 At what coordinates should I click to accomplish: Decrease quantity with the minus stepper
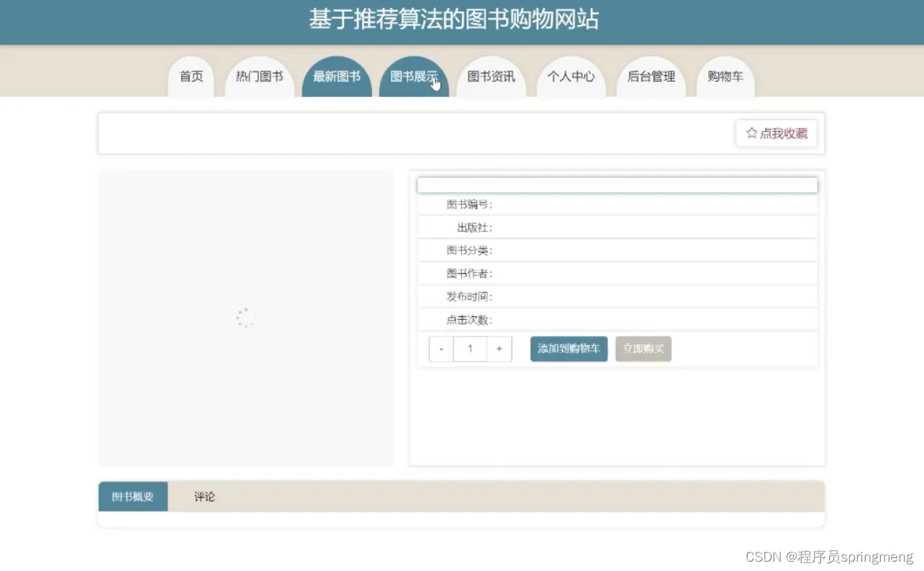point(440,348)
